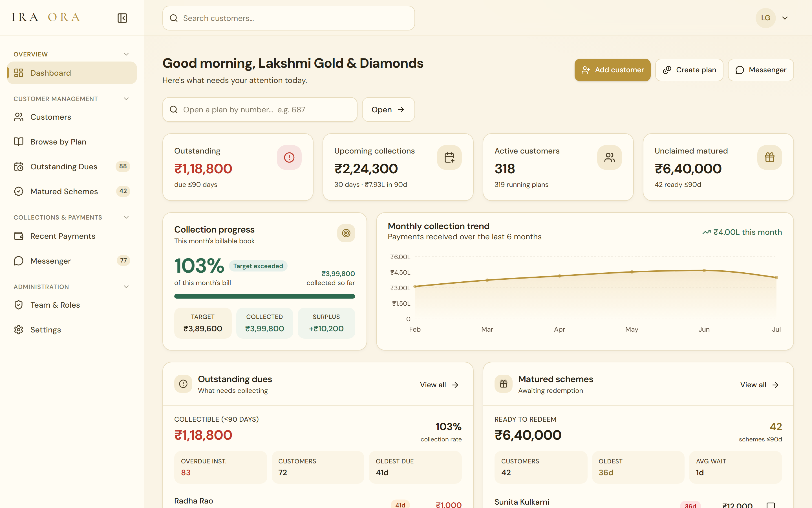Open Browse by Plan
The width and height of the screenshot is (812, 508).
coord(72,142)
